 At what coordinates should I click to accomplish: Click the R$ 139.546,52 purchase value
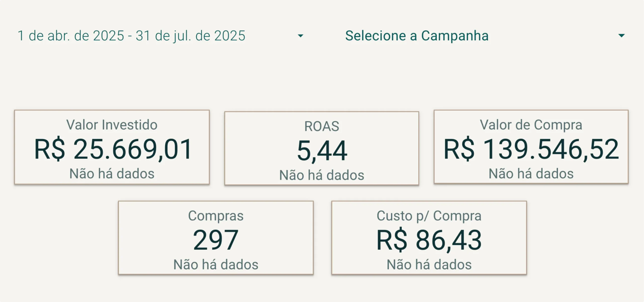[x=531, y=149]
